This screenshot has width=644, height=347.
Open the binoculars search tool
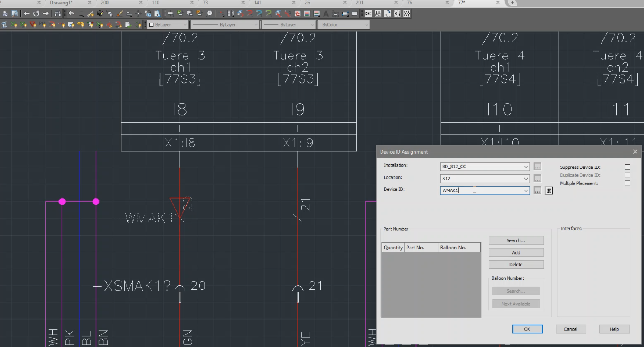(x=58, y=13)
